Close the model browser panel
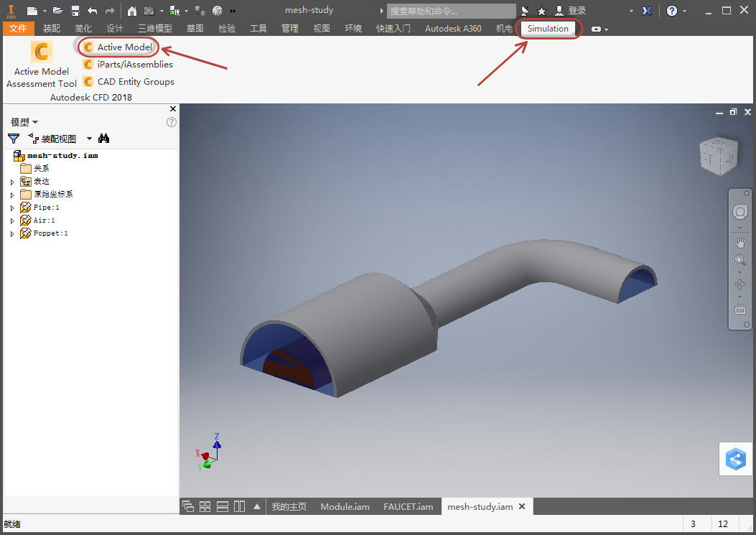 [173, 109]
